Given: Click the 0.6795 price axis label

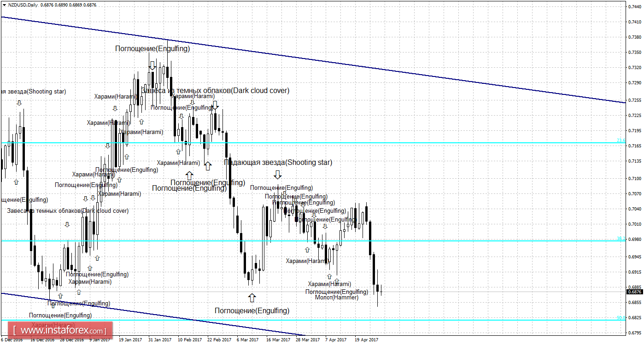Looking at the screenshot, I should 635,333.
